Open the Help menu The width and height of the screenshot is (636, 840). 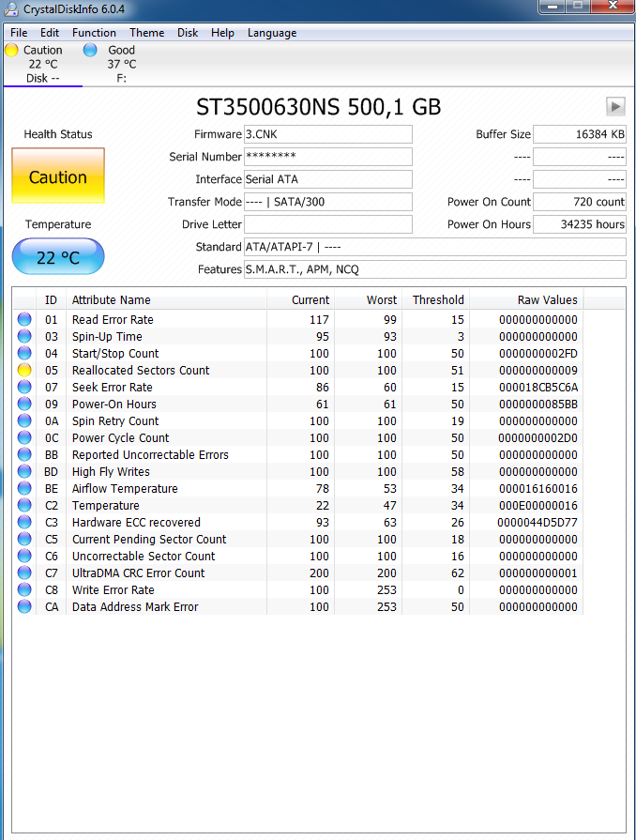click(x=222, y=33)
